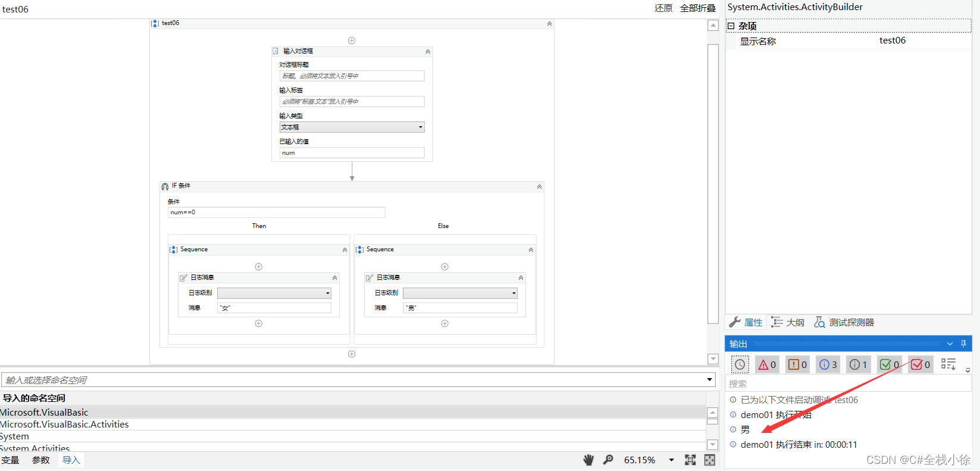The width and height of the screenshot is (980, 471).
Task: Click the 消息 field containing "男"
Action: 460,308
